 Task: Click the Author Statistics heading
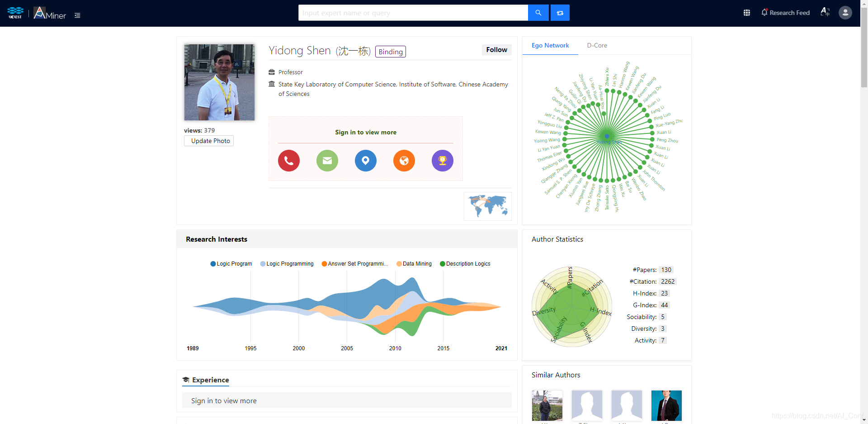pyautogui.click(x=557, y=239)
